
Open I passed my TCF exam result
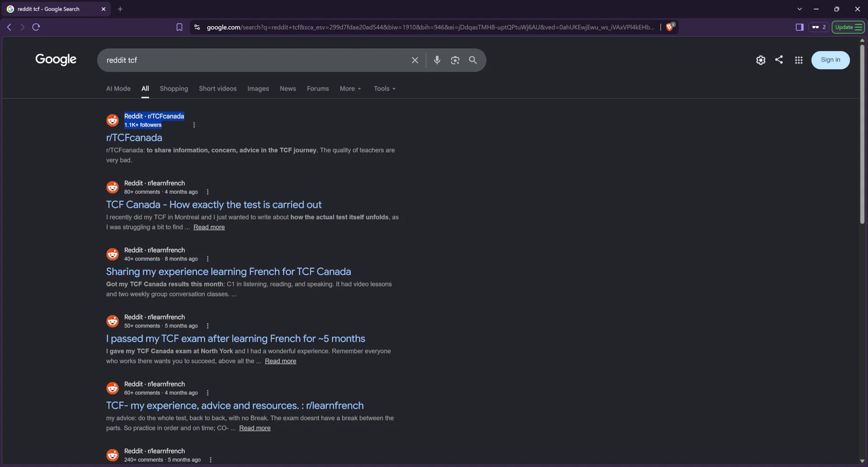click(236, 338)
